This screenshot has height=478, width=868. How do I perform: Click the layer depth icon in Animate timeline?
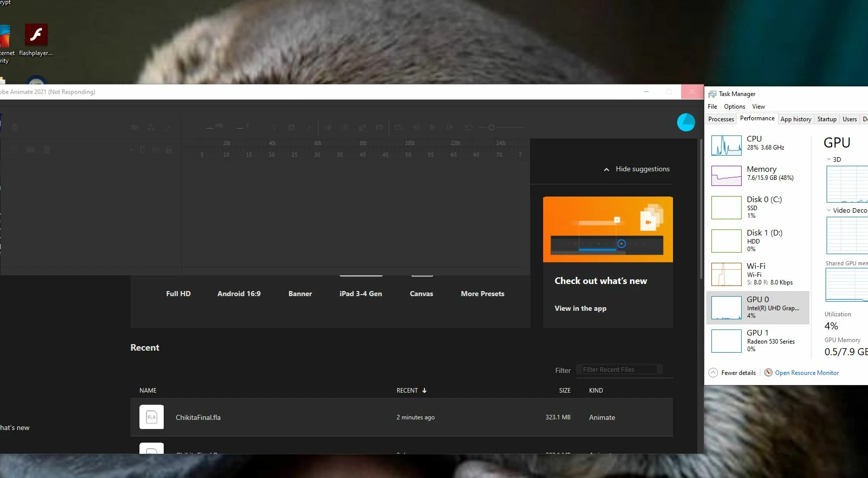point(15,127)
